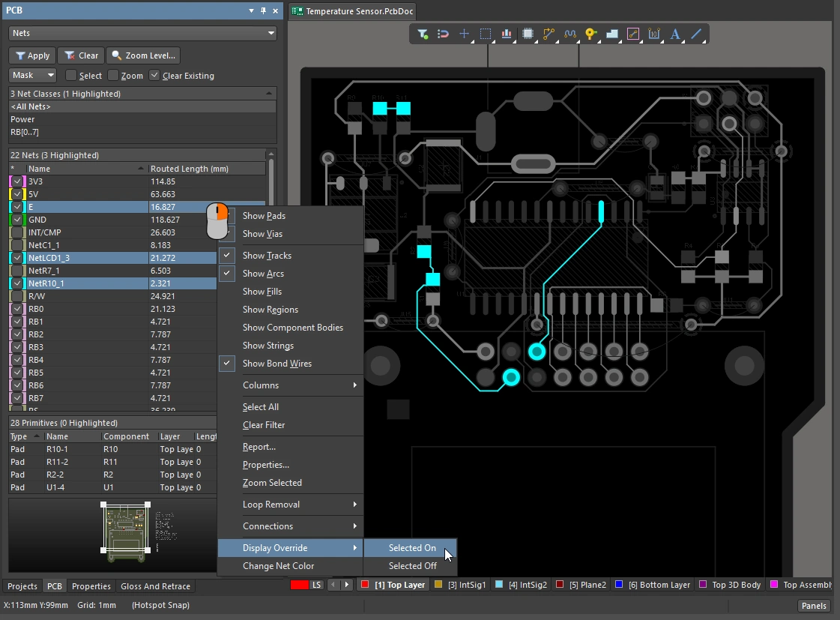Image resolution: width=840 pixels, height=620 pixels.
Task: Enable the Select checkbox
Action: 71,76
